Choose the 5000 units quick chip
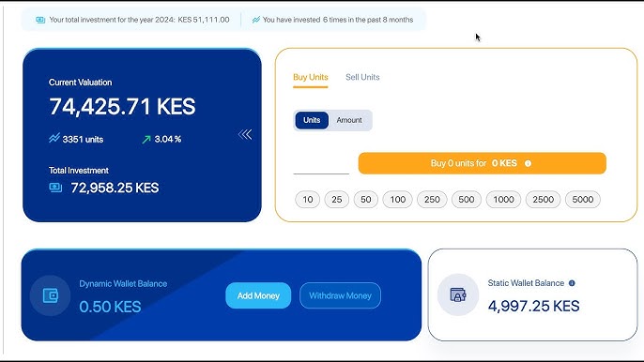This screenshot has width=644, height=362. pos(583,200)
